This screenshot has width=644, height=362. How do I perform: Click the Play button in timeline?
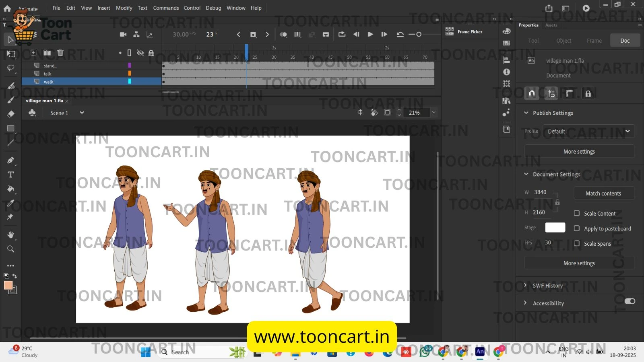pyautogui.click(x=370, y=35)
